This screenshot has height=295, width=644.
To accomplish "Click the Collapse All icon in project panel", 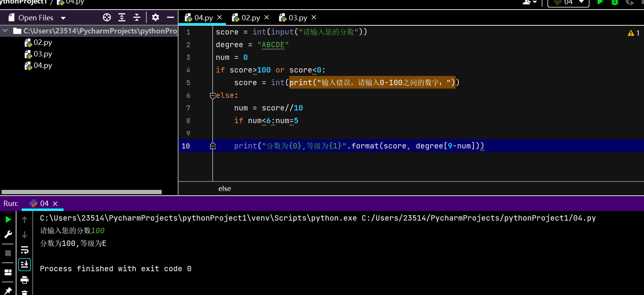I will (x=137, y=17).
